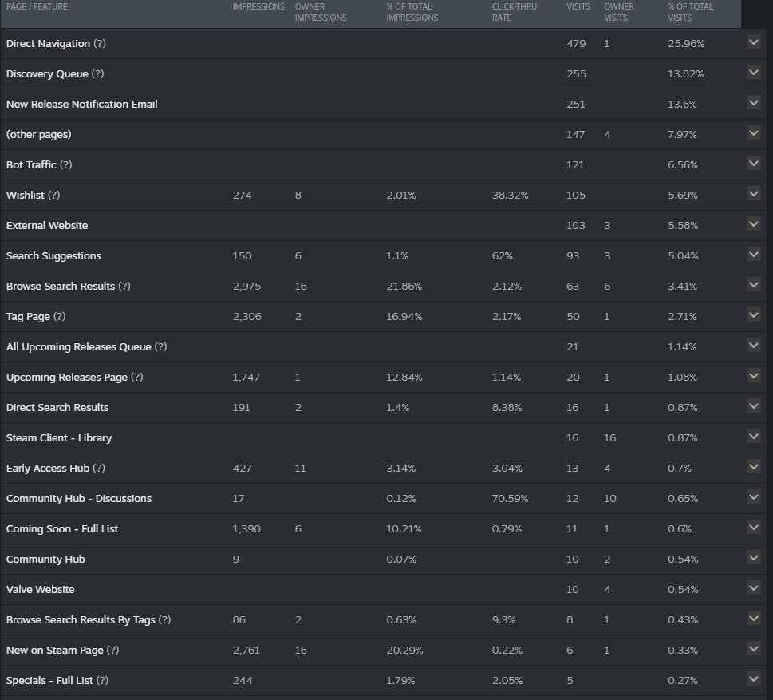Viewport: 773px width, 700px height.
Task: Sort by the Click-Thru Rate column header
Action: [515, 12]
